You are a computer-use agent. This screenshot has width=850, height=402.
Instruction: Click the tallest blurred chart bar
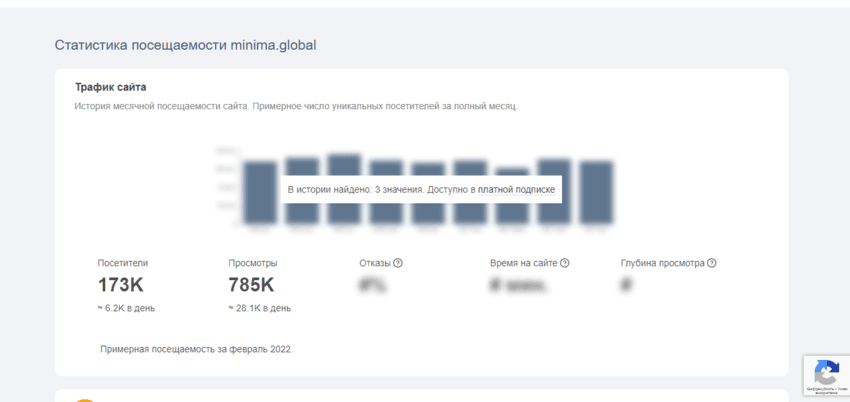point(344,189)
